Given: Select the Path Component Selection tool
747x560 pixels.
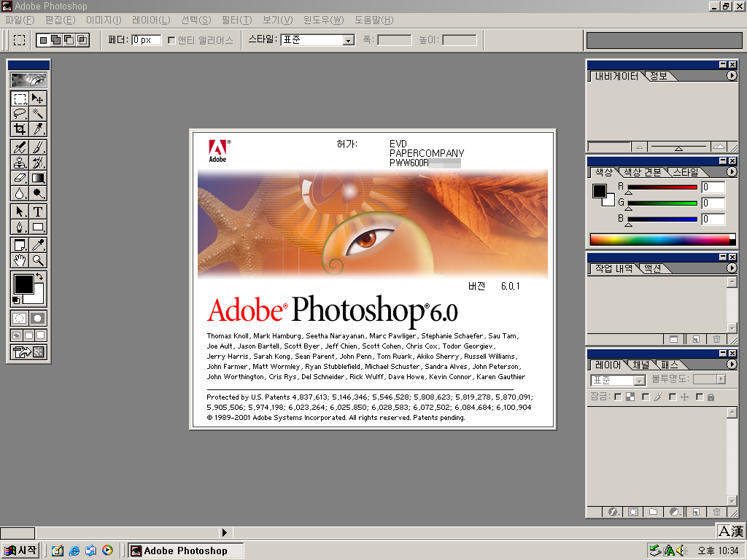Looking at the screenshot, I should 20,211.
